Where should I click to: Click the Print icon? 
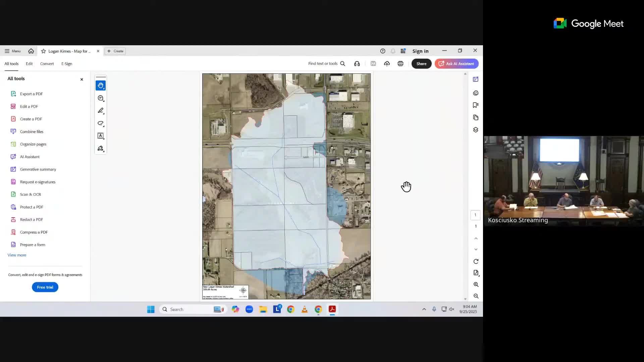click(x=400, y=64)
